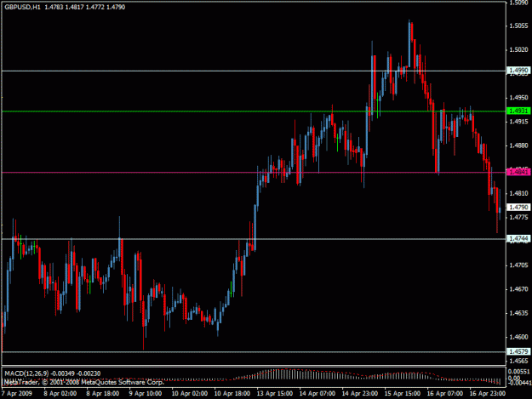Image resolution: width=532 pixels, height=399 pixels.
Task: Click the 16 Apr 23:00 time label
Action: point(488,394)
